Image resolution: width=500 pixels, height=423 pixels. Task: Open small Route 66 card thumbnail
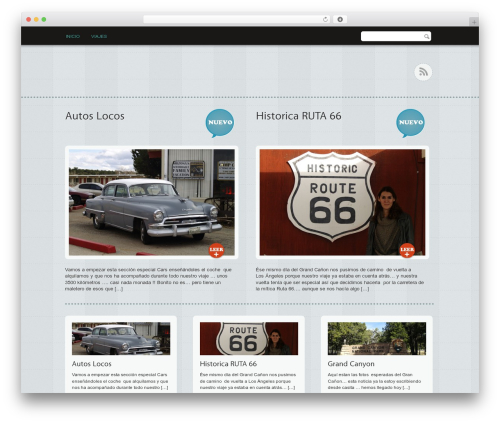pyautogui.click(x=249, y=338)
